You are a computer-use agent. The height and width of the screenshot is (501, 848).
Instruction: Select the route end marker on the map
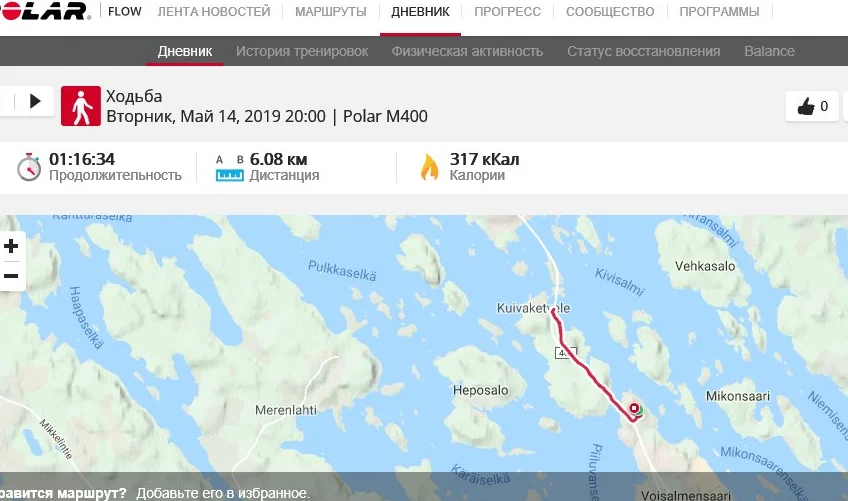[x=634, y=408]
